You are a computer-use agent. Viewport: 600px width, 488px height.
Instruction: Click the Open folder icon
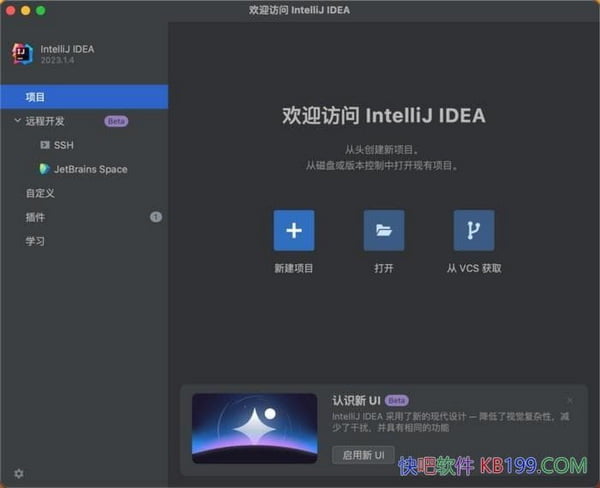(x=384, y=230)
